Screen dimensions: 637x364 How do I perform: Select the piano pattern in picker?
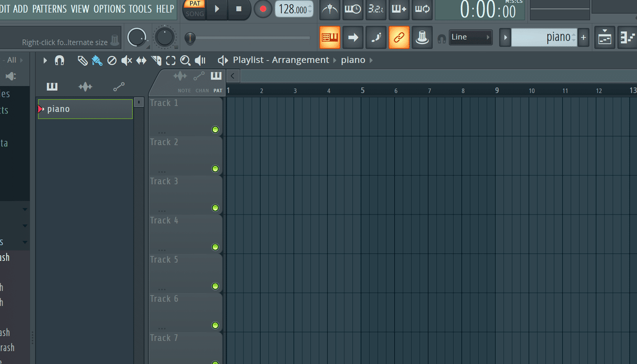coord(85,109)
